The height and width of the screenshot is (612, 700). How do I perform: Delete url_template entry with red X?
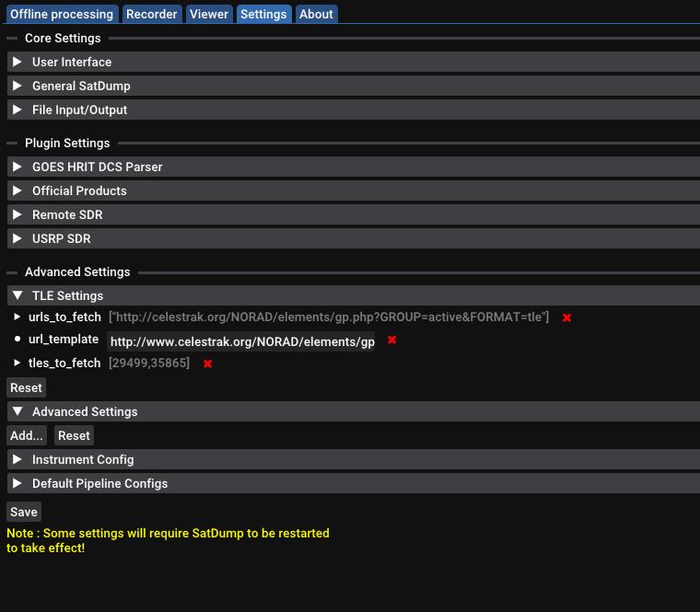point(392,340)
